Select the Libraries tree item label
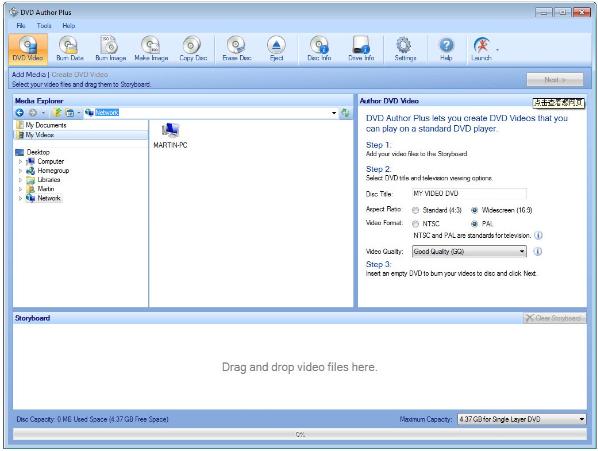598x451 pixels. click(x=49, y=180)
